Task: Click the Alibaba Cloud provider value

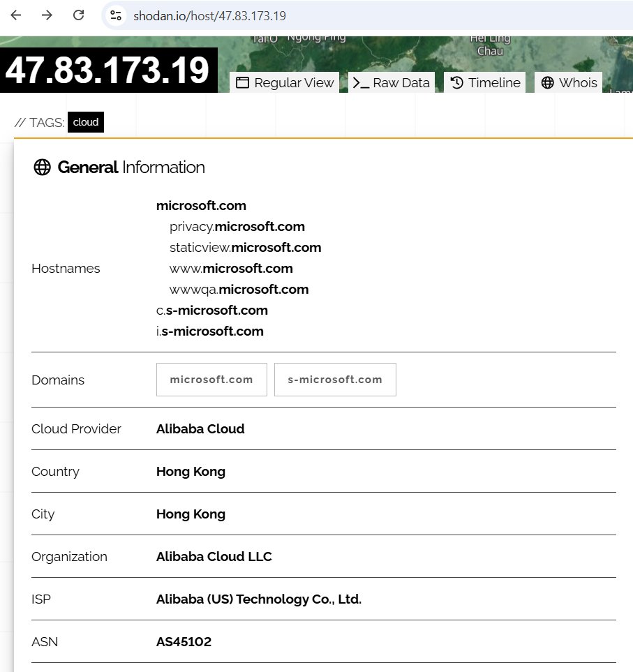Action: 200,429
